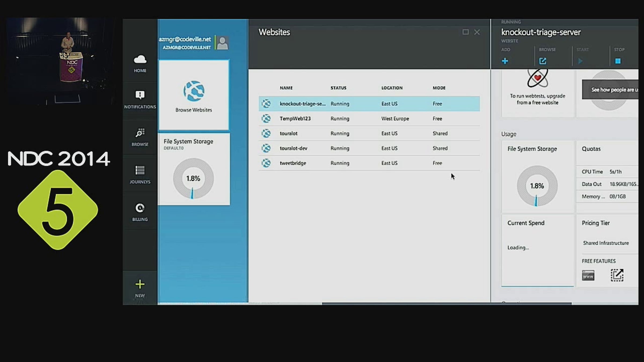The width and height of the screenshot is (644, 362).
Task: Open the Browse icon in the sidebar
Action: click(x=140, y=132)
